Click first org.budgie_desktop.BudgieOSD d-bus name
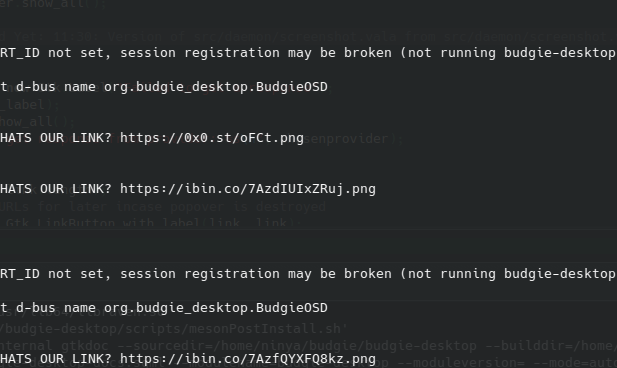The image size is (617, 368). 216,87
